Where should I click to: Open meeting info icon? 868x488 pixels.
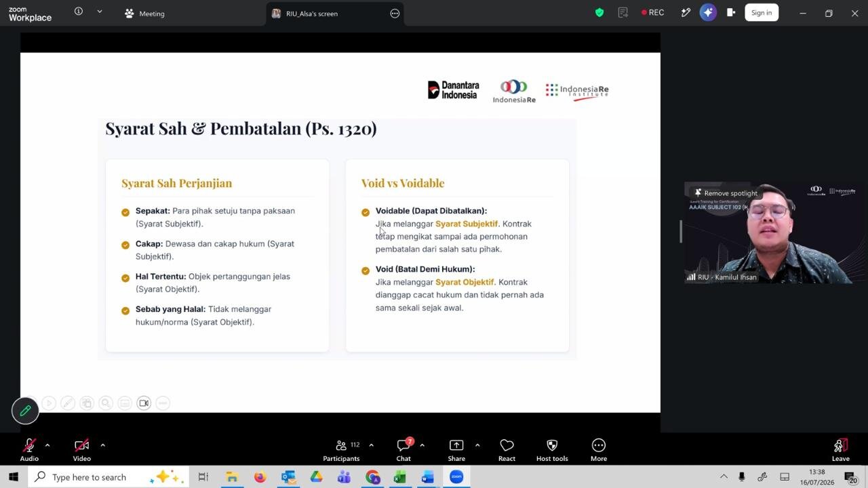[x=79, y=12]
